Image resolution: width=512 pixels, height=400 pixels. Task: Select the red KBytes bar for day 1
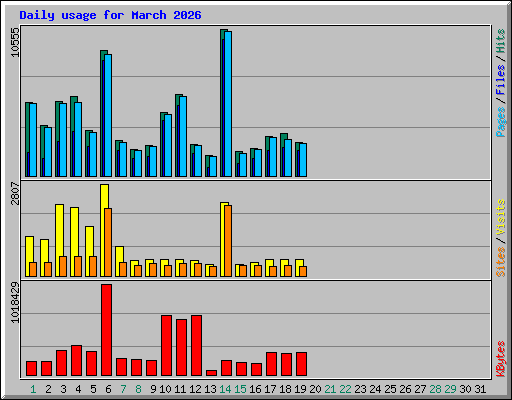(31, 369)
